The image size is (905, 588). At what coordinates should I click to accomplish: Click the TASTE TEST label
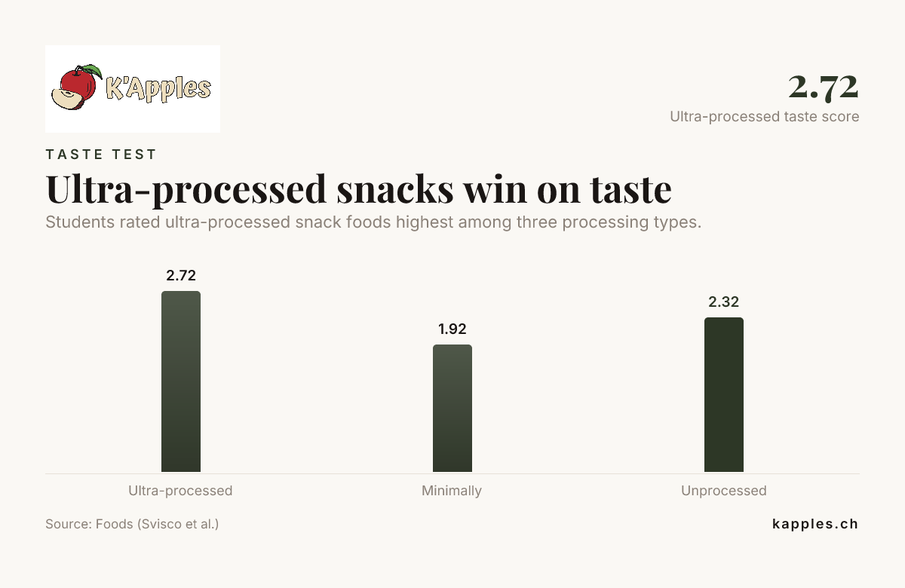click(x=101, y=155)
